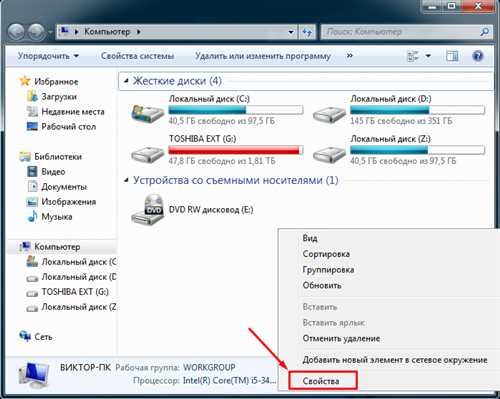Click the Forward navigation arrow button
Image resolution: width=500 pixels, height=399 pixels.
click(36, 32)
